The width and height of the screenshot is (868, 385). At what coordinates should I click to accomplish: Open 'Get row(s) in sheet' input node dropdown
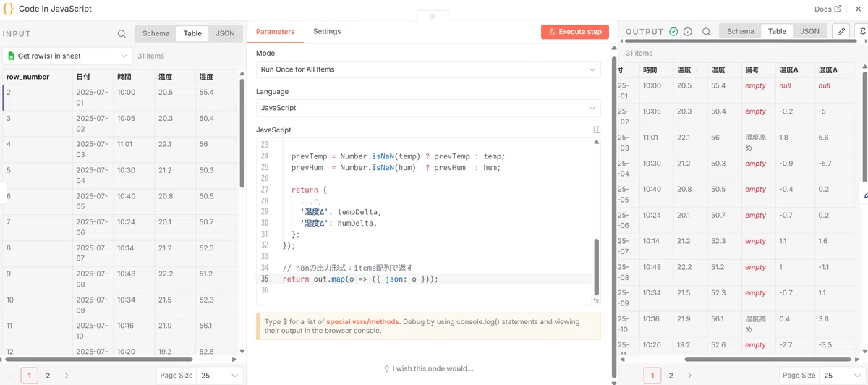pyautogui.click(x=67, y=56)
